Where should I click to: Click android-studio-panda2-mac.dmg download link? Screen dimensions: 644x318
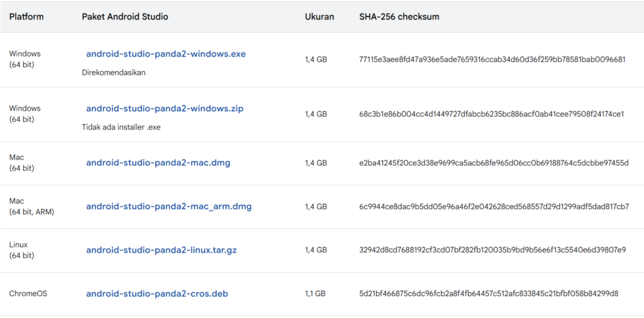coord(158,163)
